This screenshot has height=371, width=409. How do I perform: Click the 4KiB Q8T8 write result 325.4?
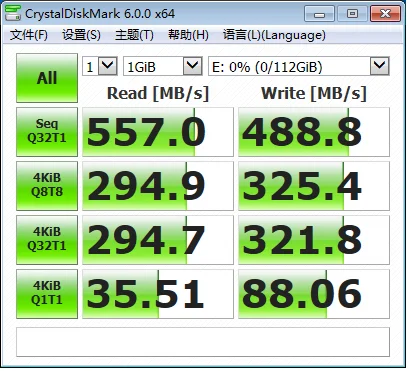(x=314, y=186)
